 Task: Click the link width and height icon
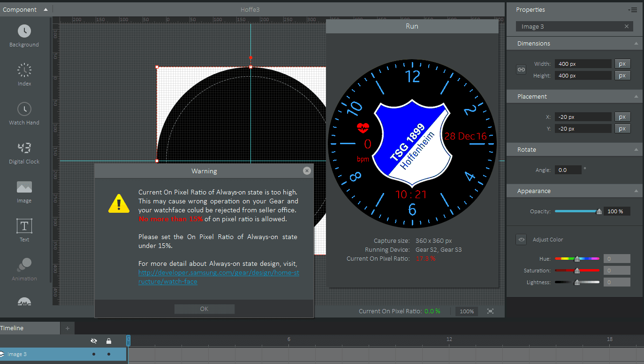click(521, 70)
